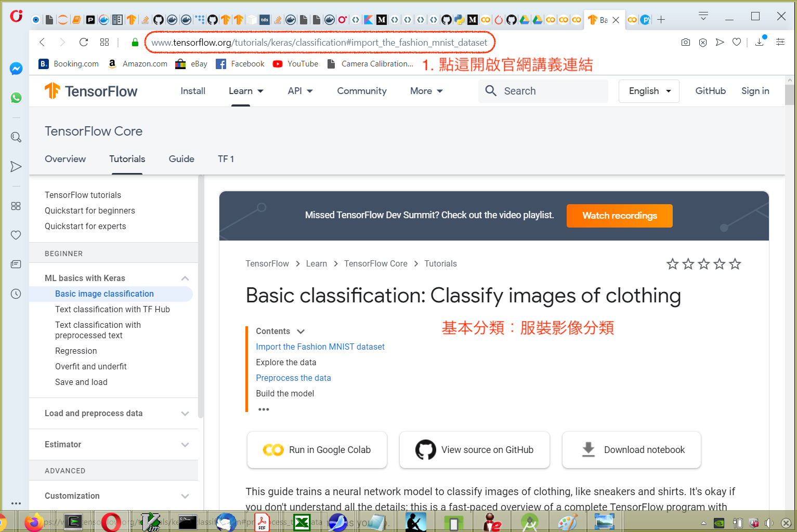
Task: Rate the page with the third star
Action: (704, 264)
